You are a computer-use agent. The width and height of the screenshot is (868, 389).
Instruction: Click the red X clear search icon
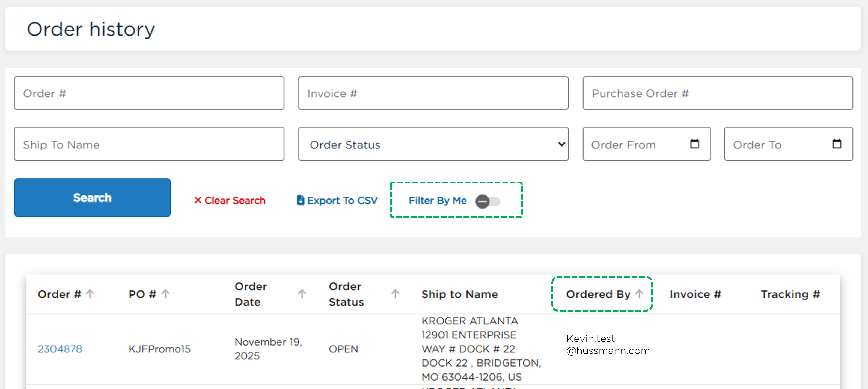pos(198,200)
